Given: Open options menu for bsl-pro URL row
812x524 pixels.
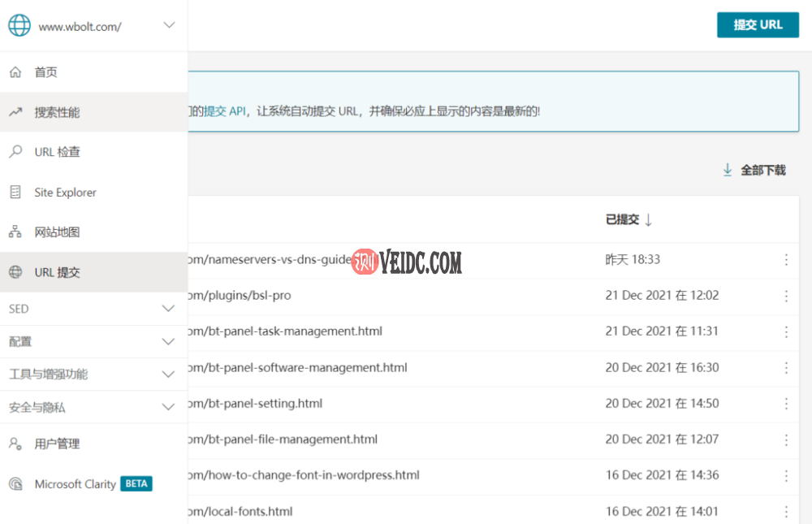Looking at the screenshot, I should pos(786,296).
